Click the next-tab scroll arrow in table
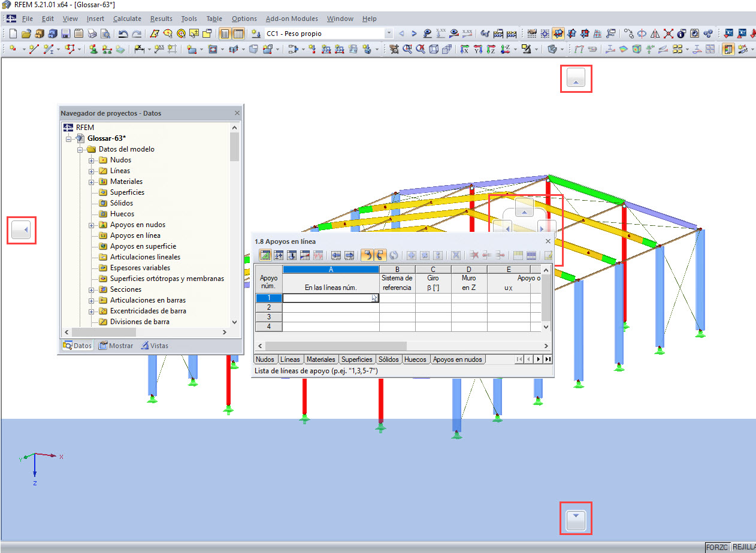The width and height of the screenshot is (756, 553). 539,359
